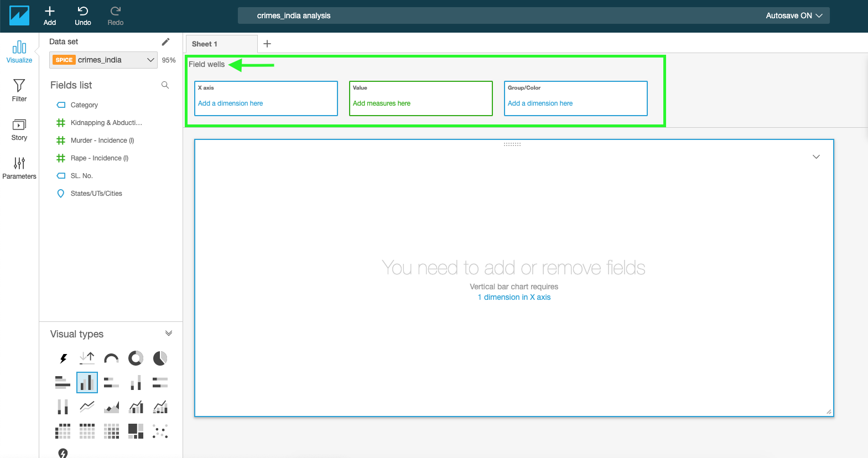Choose the scatter plot visual type

click(160, 431)
